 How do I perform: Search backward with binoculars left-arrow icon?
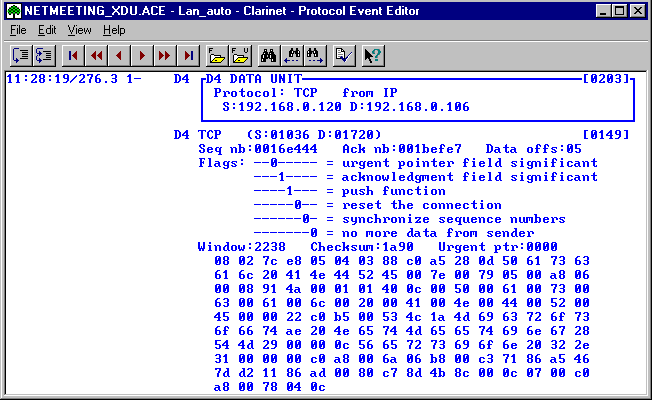coord(292,55)
